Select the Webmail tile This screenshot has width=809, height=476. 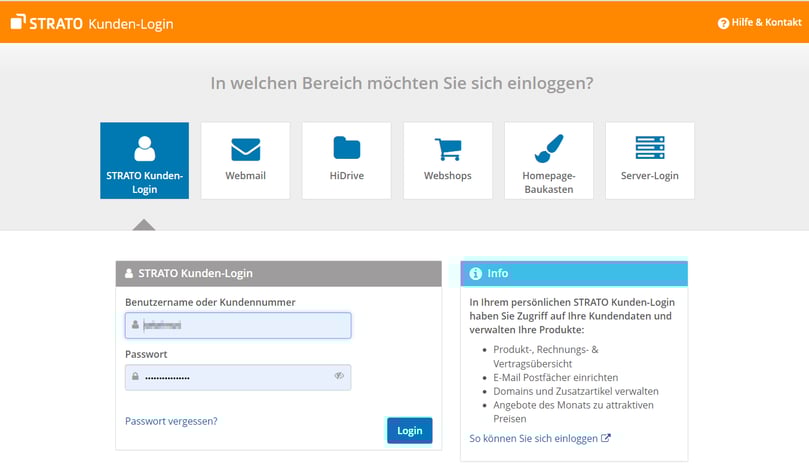(x=246, y=160)
